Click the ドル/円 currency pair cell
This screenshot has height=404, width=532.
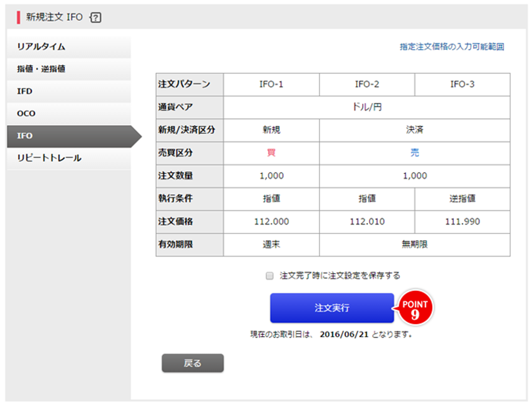[x=367, y=107]
